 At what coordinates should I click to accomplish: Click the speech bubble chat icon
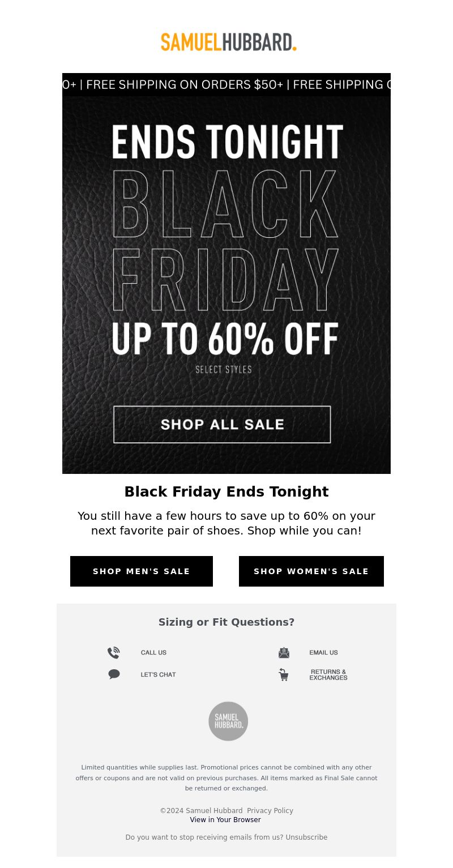(114, 674)
